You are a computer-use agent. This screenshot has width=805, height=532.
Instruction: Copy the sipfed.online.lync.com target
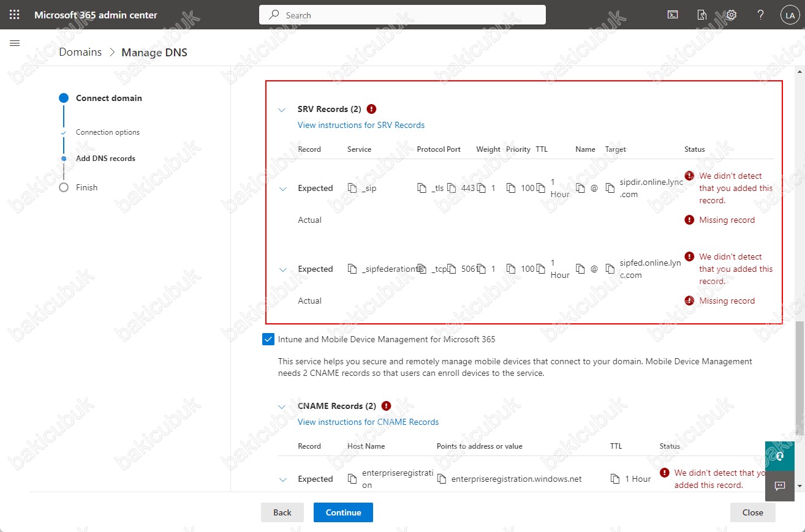coord(610,269)
